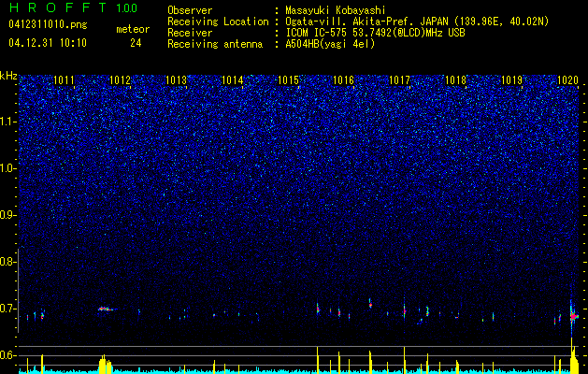
Task: Click the meteor count value 24
Action: tap(136, 43)
